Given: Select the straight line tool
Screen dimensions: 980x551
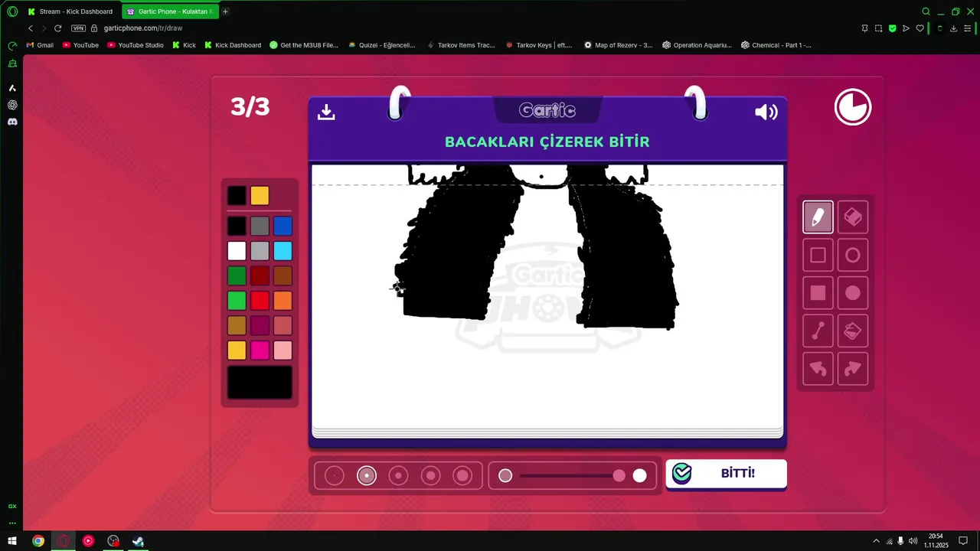Looking at the screenshot, I should coord(818,331).
